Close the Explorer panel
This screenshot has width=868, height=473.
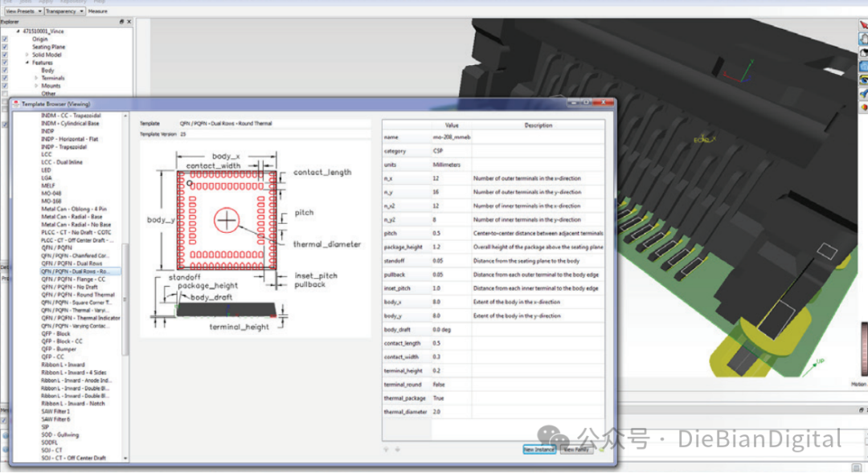[x=129, y=22]
